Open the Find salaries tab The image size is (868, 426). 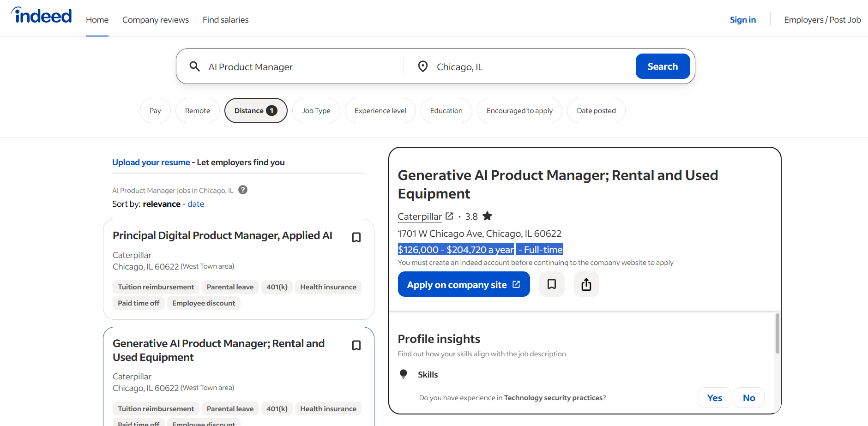(x=225, y=19)
